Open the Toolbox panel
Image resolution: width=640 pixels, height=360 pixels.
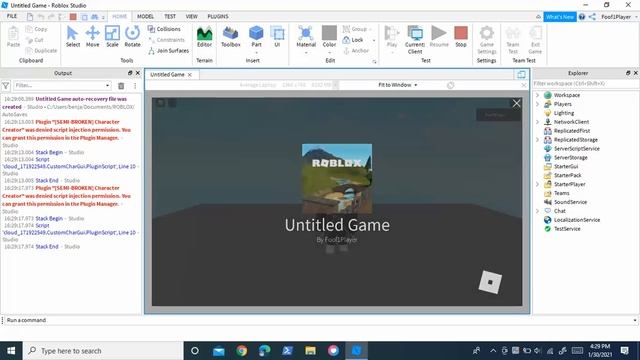(231, 37)
